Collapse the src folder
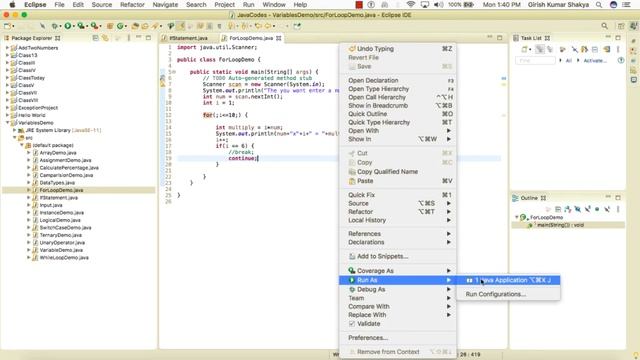The image size is (640, 360). 14,138
